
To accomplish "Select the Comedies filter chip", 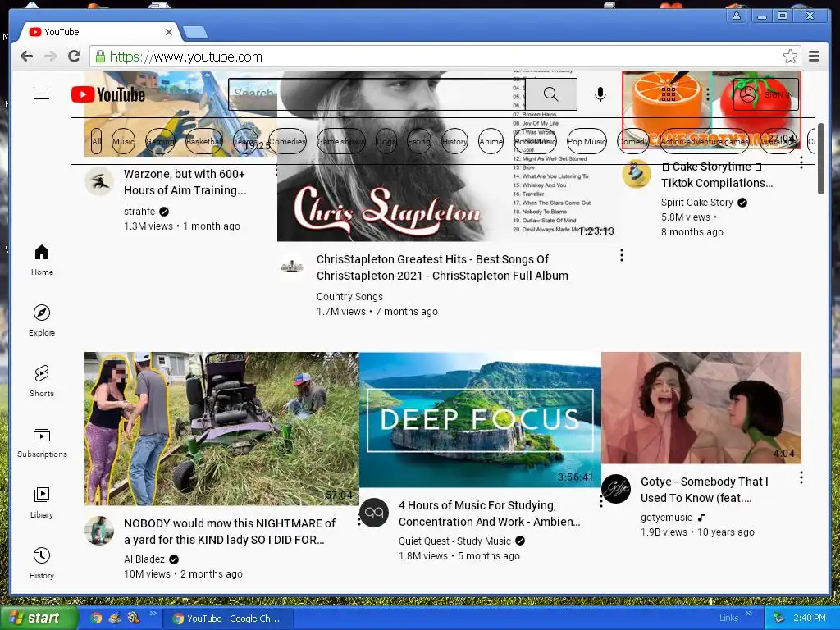I will tap(287, 141).
